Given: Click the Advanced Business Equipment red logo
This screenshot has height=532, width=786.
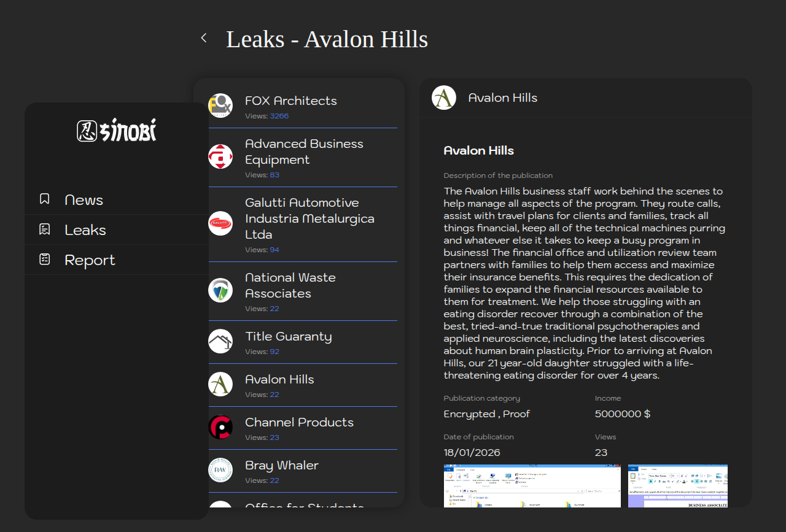Looking at the screenshot, I should [220, 156].
